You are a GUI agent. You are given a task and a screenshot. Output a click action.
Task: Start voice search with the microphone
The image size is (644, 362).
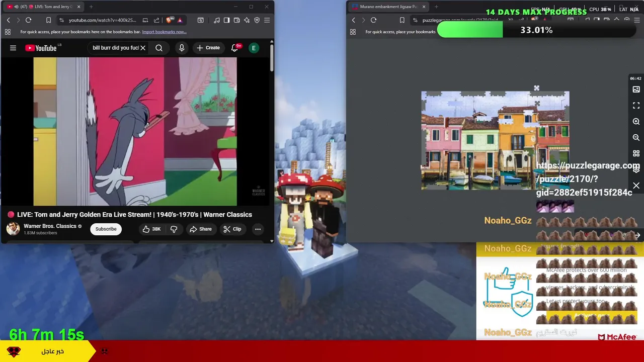click(x=182, y=48)
